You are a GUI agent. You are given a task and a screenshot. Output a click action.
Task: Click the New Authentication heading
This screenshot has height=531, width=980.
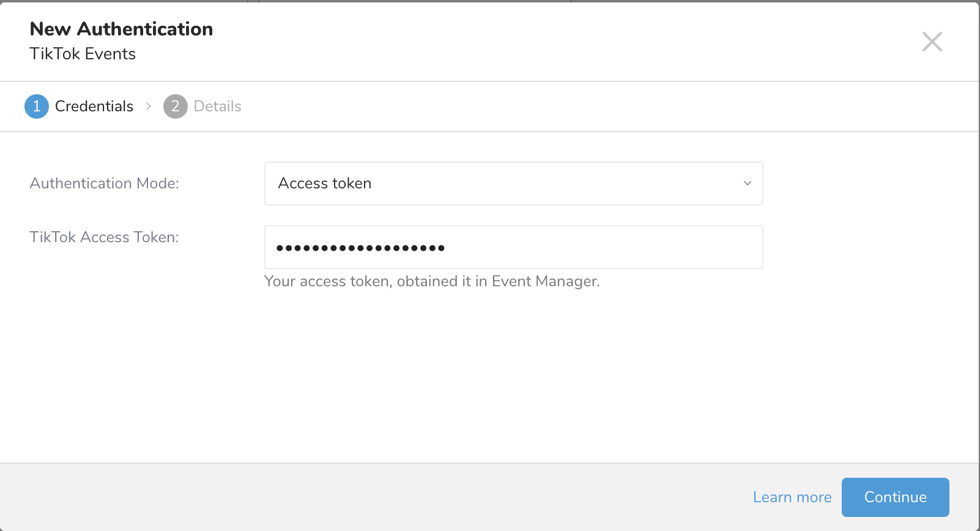point(121,29)
